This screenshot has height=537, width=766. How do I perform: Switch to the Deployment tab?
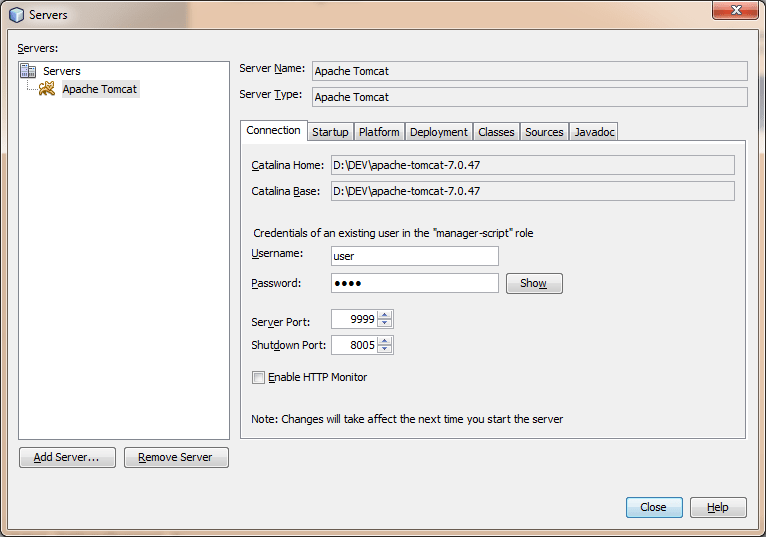(x=439, y=132)
